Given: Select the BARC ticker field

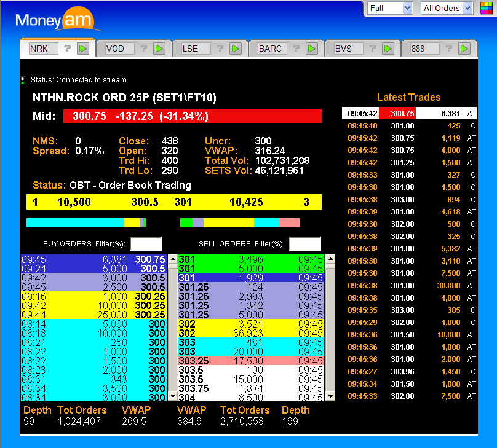Looking at the screenshot, I should [272, 49].
